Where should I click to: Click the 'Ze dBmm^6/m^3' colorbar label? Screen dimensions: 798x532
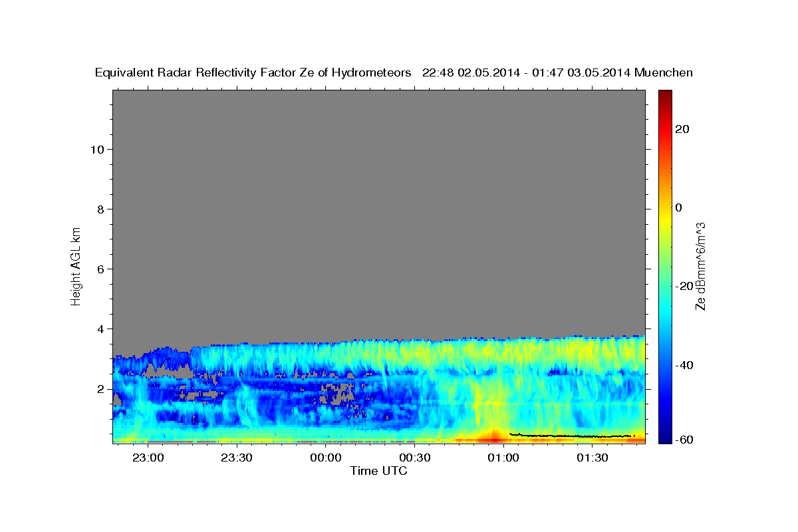tap(700, 266)
